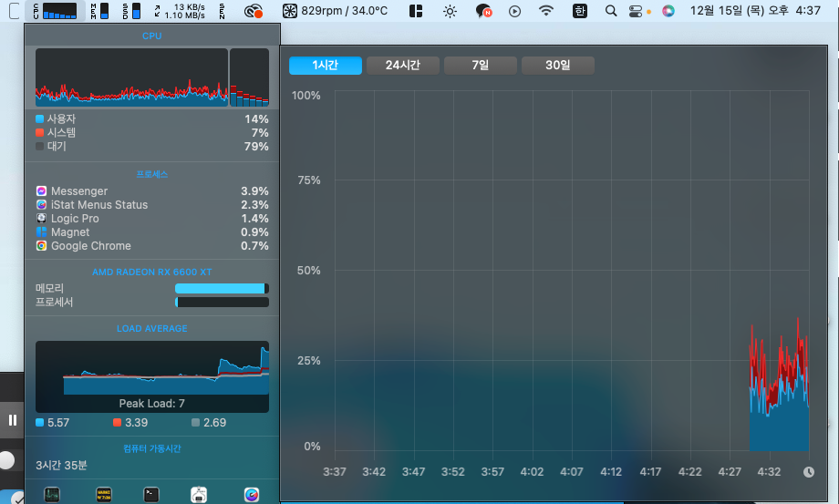Click the 시스템 7% usage row
839x504 pixels.
(x=152, y=132)
